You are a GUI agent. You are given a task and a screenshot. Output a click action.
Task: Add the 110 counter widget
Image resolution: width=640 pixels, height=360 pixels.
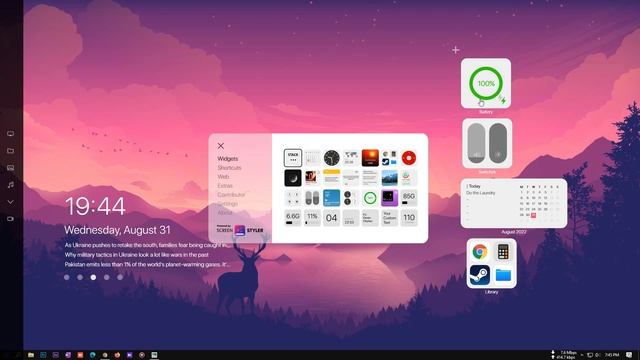(409, 218)
